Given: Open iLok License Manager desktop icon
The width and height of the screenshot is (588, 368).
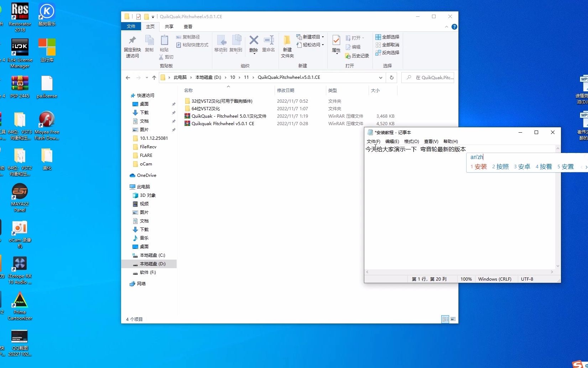Looking at the screenshot, I should (20, 53).
